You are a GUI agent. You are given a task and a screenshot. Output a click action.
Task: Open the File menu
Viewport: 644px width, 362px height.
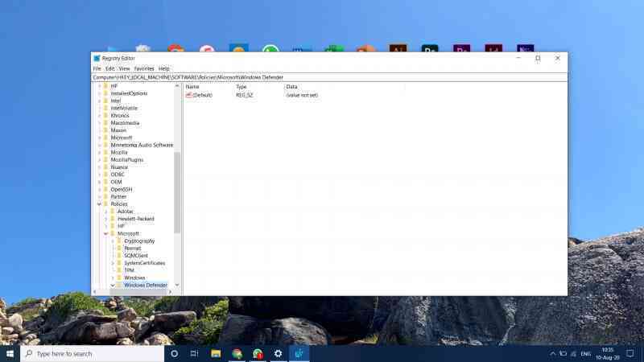pyautogui.click(x=97, y=69)
